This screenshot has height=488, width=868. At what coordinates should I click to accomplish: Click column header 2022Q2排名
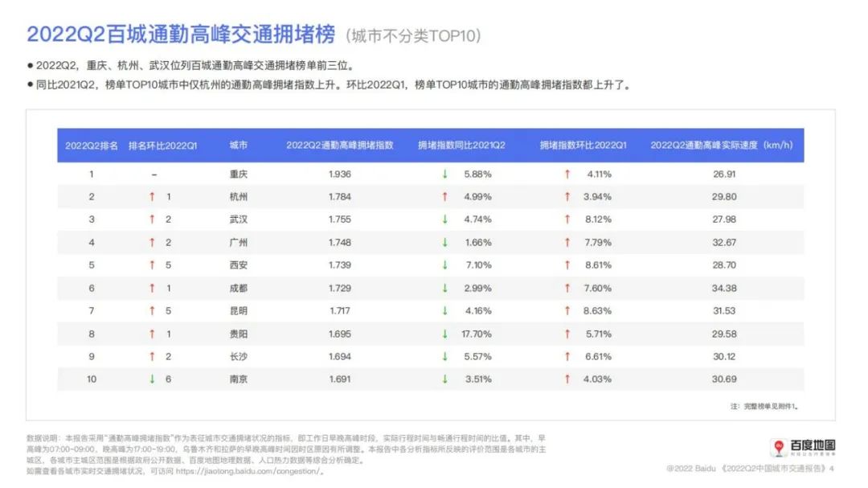(x=92, y=146)
